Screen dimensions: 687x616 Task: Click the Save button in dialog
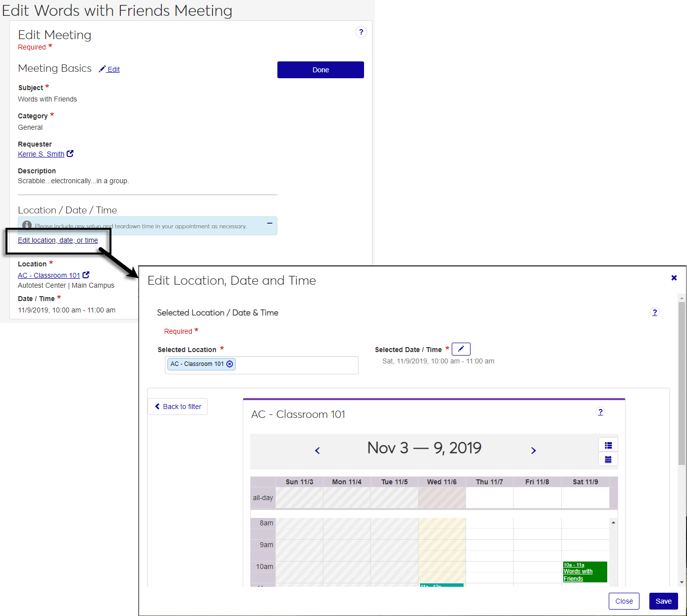click(663, 601)
